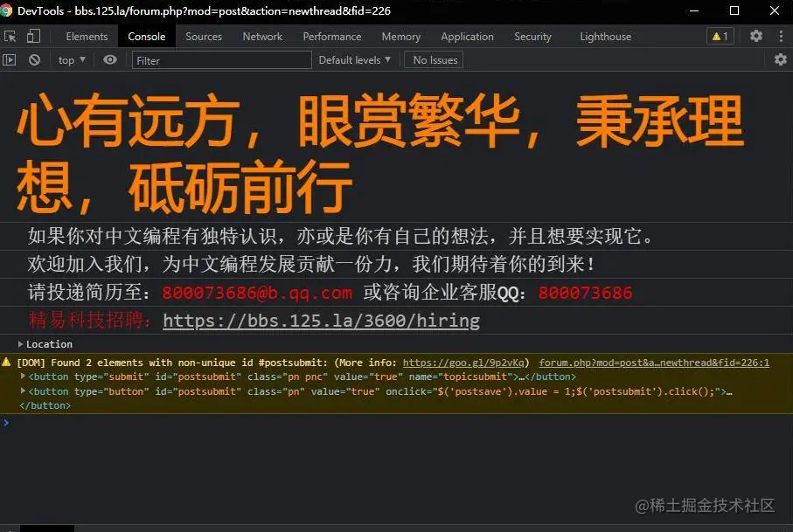Clear the console messages
Image resolution: width=793 pixels, height=532 pixels.
point(34,59)
